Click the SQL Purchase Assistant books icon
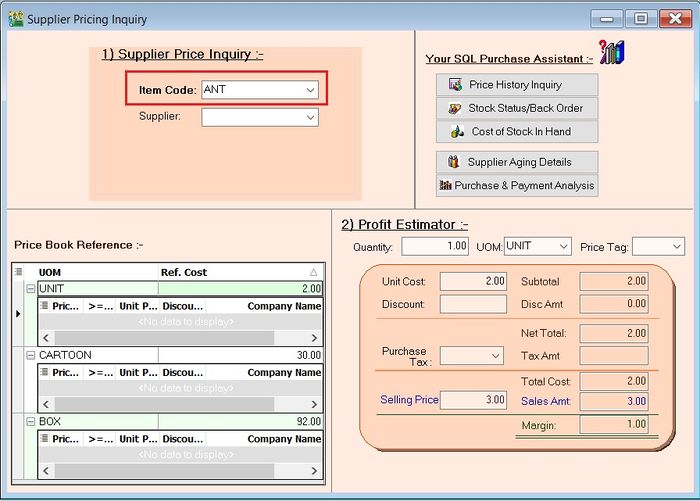 [611, 52]
